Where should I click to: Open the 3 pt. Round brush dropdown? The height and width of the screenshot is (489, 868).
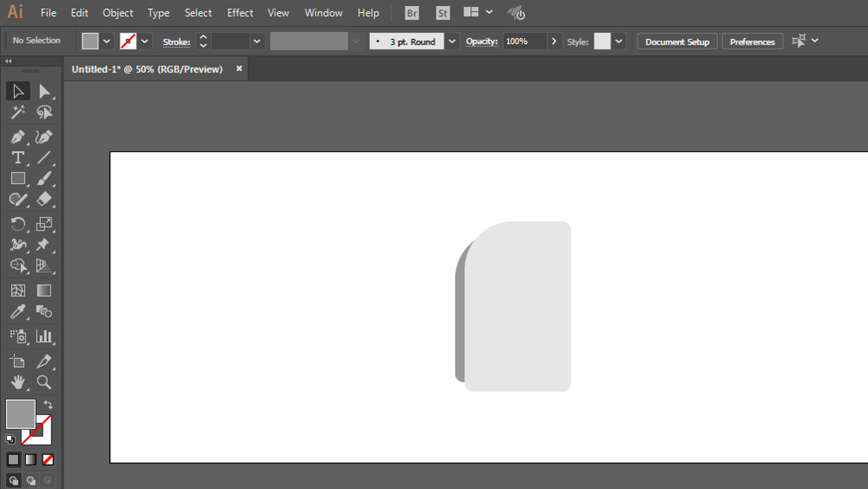point(452,42)
